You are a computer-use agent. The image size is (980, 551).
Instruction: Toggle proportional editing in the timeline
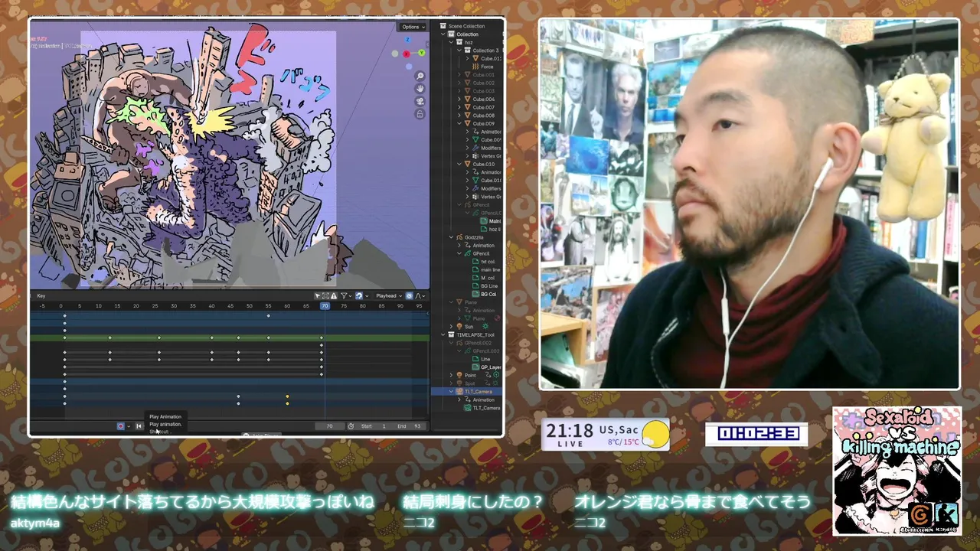coord(410,296)
